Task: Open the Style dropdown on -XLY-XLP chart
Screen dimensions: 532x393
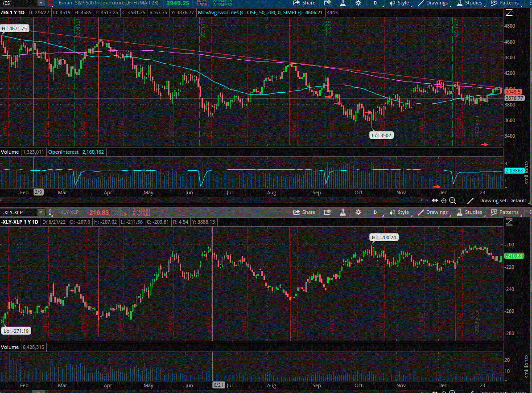Action: point(400,212)
